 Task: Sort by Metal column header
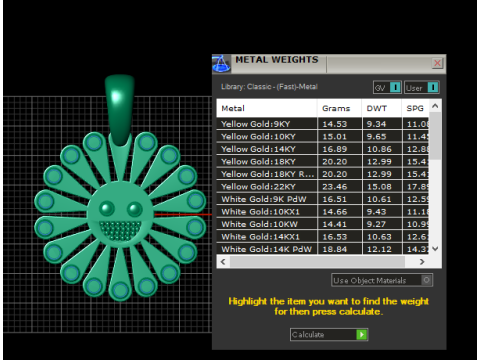[267, 108]
